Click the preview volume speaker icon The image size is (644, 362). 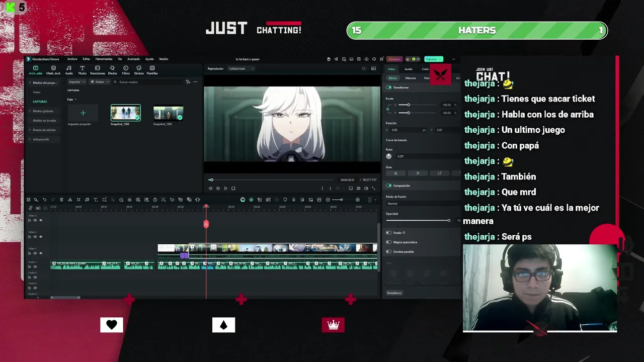coord(366,188)
